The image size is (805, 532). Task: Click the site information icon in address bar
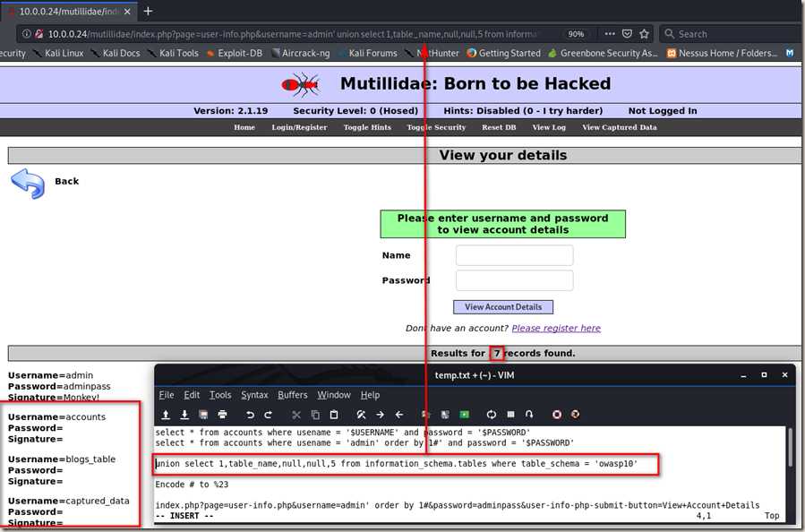tap(26, 34)
